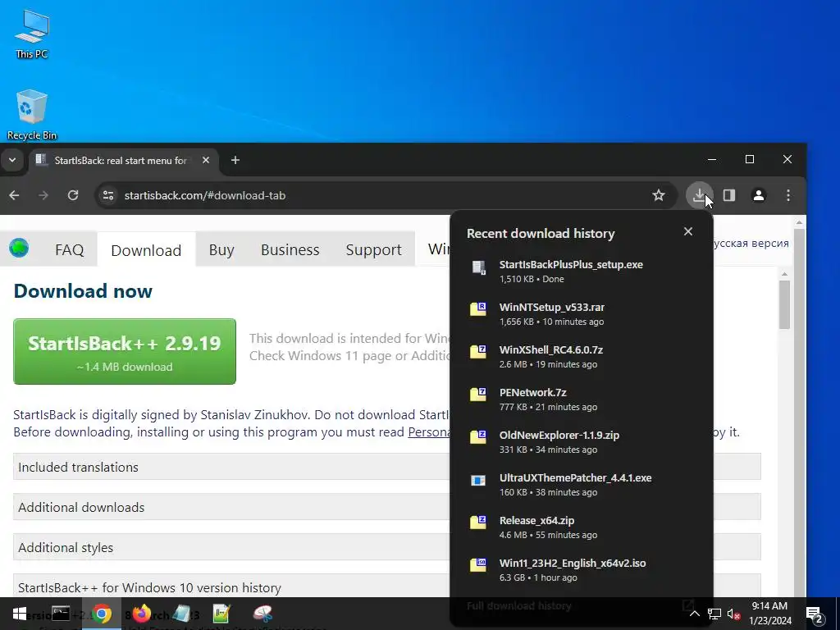
Task: Open OldNewExplorer-1.1.9.zip file name
Action: tap(559, 435)
